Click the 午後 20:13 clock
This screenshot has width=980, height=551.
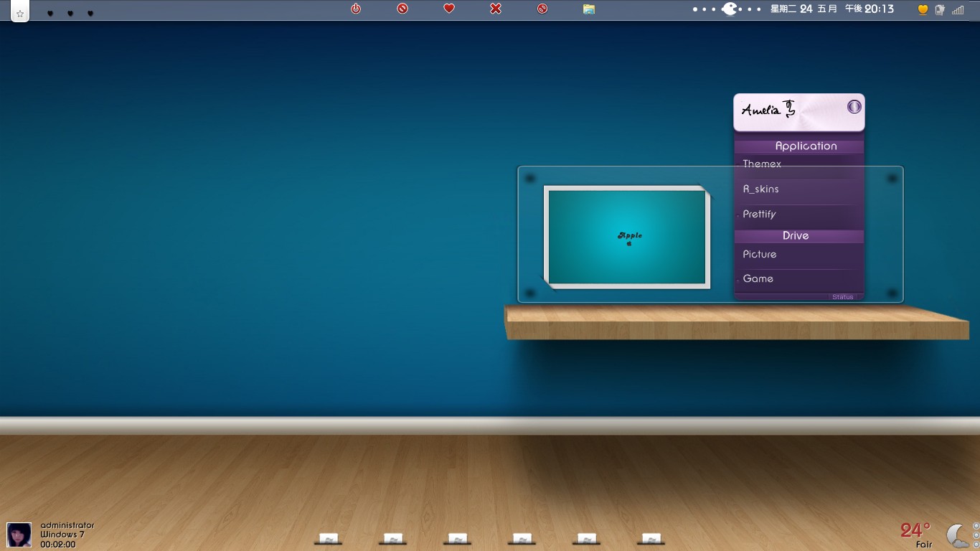coord(870,9)
